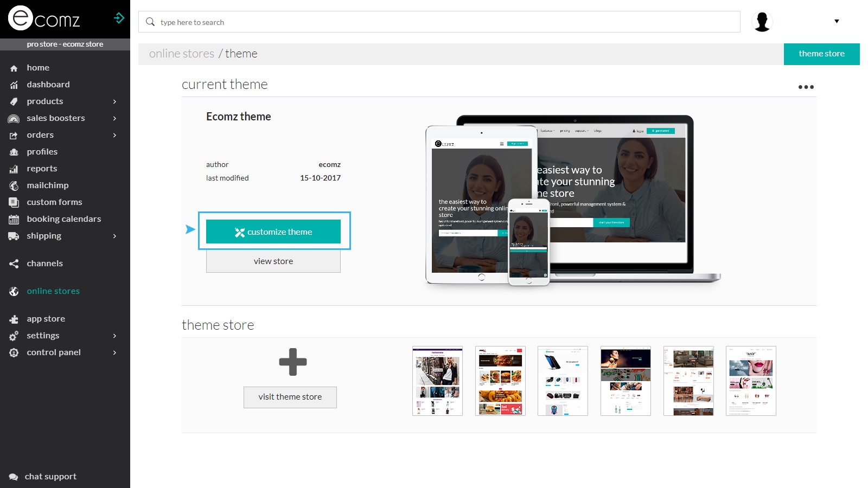Click the mailchimp icon
The image size is (868, 488).
pos(14,186)
